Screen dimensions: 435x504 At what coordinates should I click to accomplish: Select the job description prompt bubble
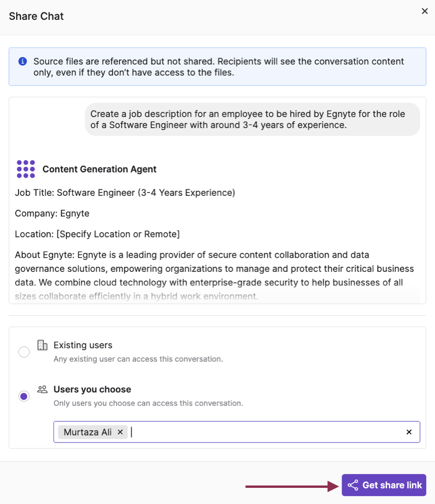[252, 120]
